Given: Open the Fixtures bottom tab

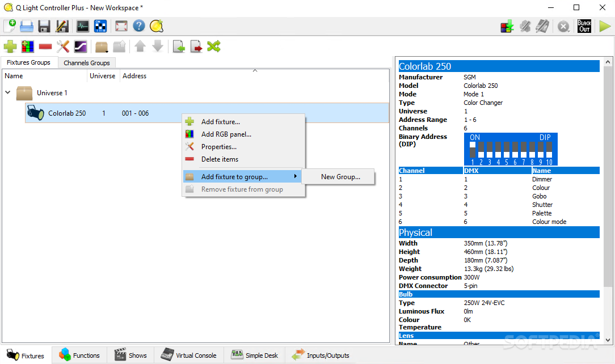Looking at the screenshot, I should click(26, 355).
